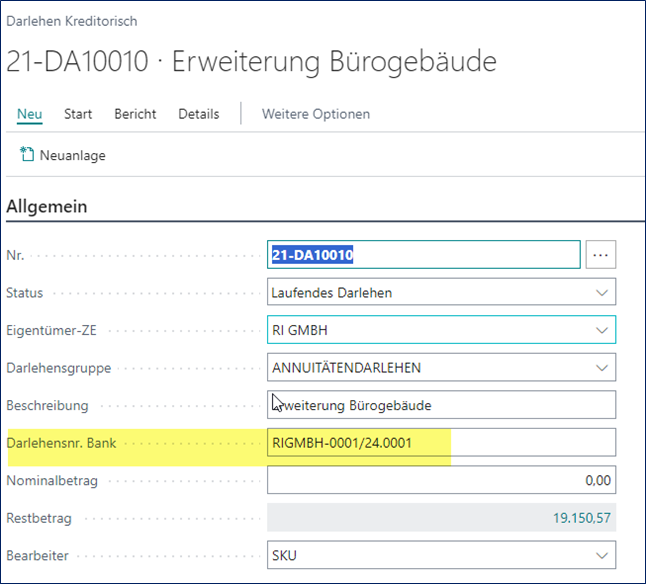Collapse the Allgemein section header
This screenshot has width=646, height=584.
[x=47, y=207]
